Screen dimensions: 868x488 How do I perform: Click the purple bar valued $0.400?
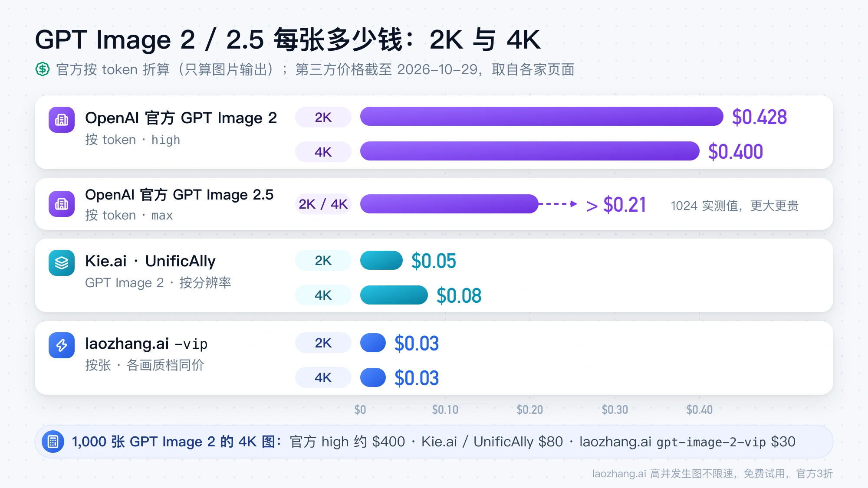(530, 151)
